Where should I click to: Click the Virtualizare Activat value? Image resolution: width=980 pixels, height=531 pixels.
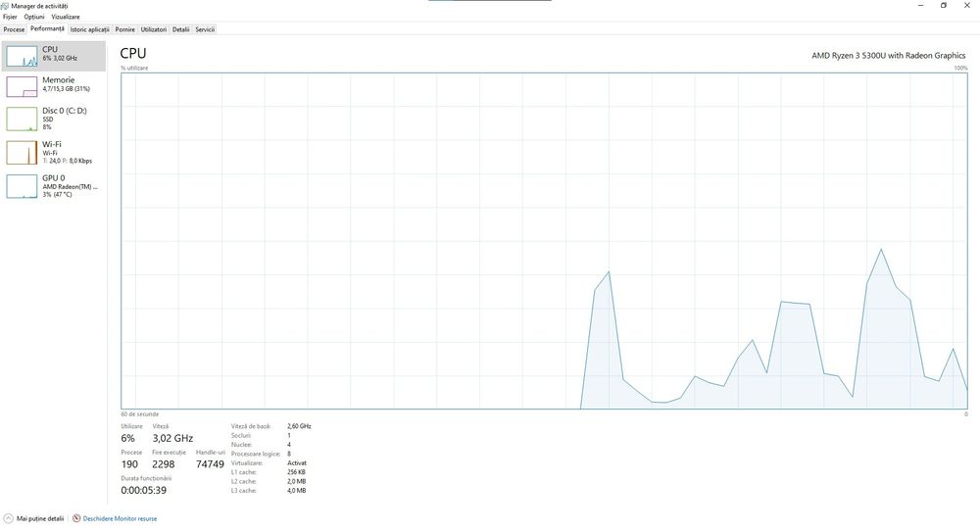297,462
